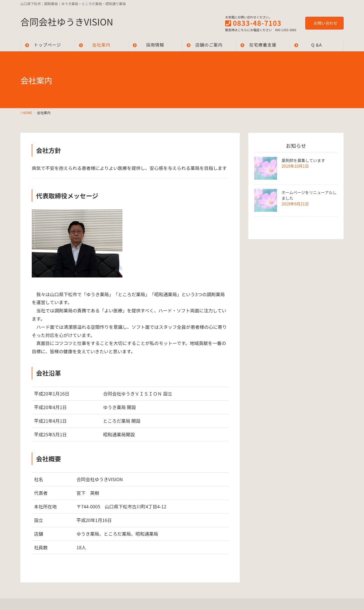Image resolution: width=364 pixels, height=610 pixels.
Task: Click the お問い合わせ button
Action: click(x=324, y=23)
